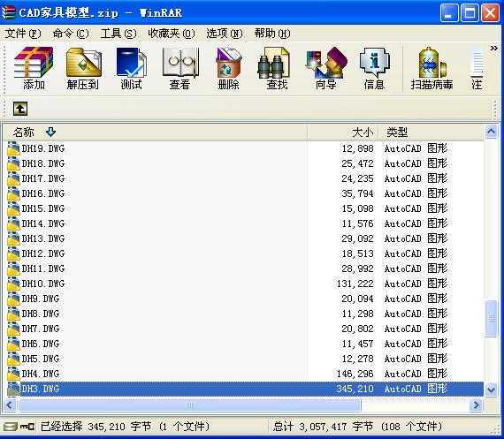Image resolution: width=504 pixels, height=439 pixels.
Task: Click total 3,057,417 bytes status text
Action: coord(358,427)
